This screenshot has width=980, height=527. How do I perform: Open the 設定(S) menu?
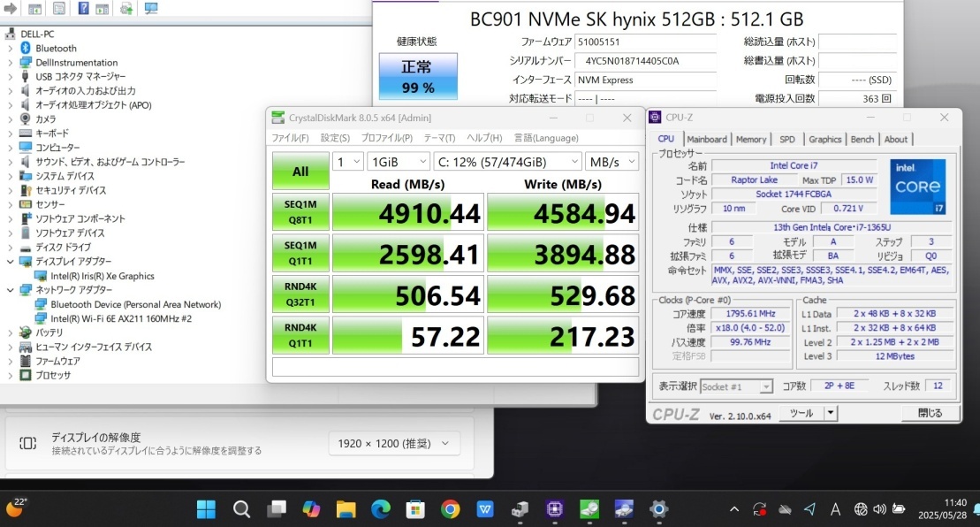point(335,138)
